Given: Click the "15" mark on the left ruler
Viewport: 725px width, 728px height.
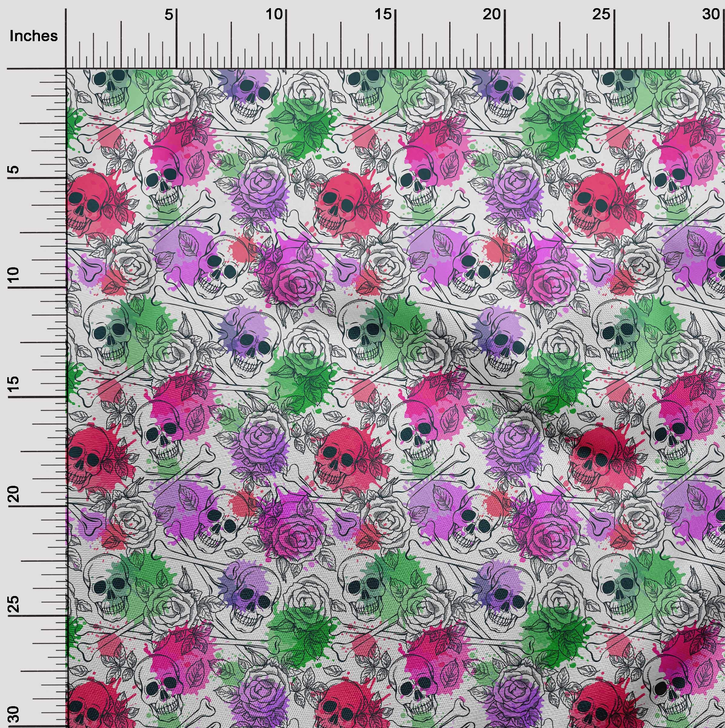Looking at the screenshot, I should (14, 384).
